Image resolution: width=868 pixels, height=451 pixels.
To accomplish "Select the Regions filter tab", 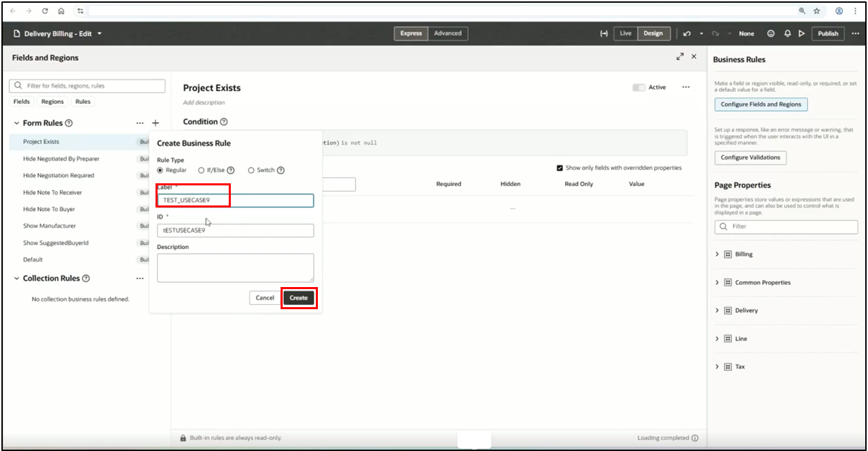I will coord(52,102).
